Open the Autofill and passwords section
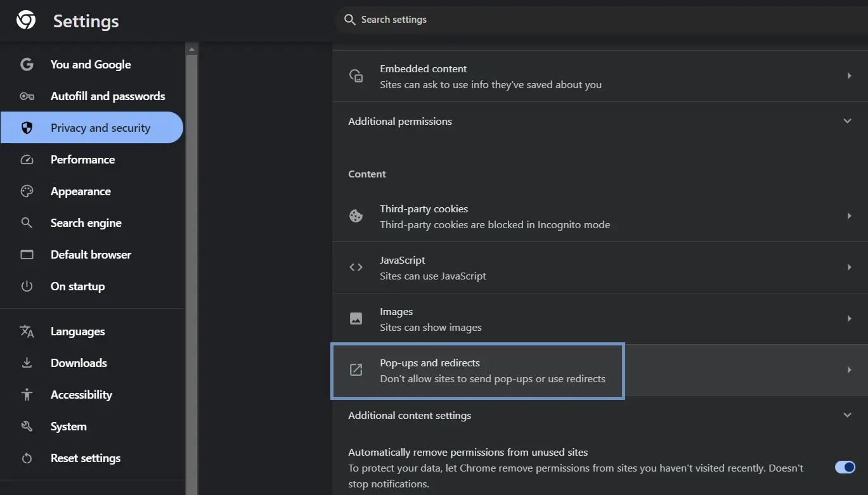 [107, 96]
